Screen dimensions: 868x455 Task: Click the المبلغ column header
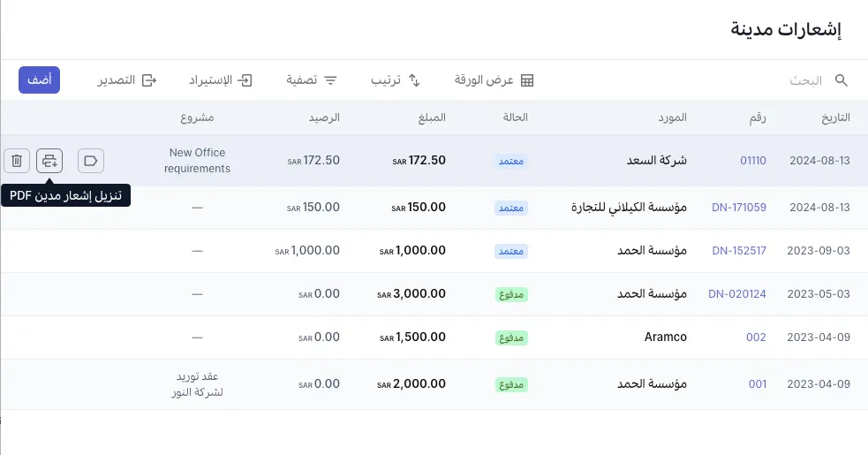(x=433, y=118)
